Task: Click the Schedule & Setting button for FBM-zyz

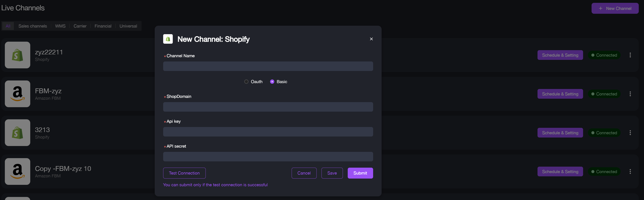Action: [x=560, y=94]
